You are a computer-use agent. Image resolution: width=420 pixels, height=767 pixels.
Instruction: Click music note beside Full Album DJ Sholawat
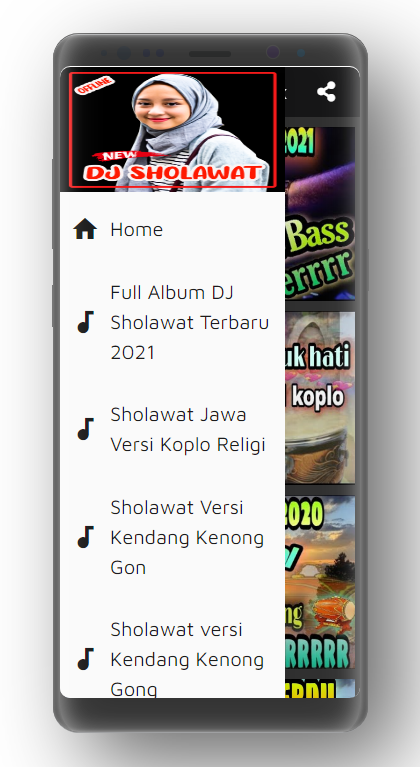[x=85, y=322]
